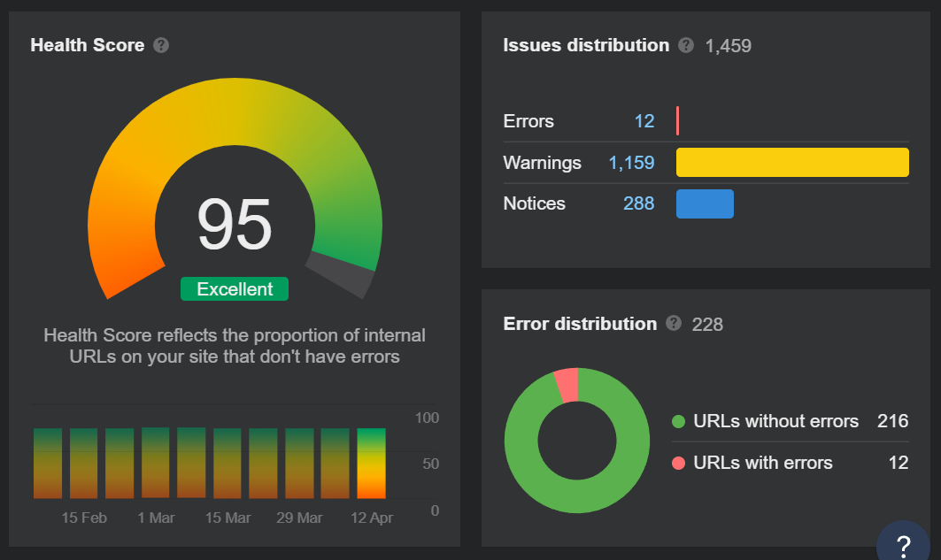Image resolution: width=941 pixels, height=560 pixels.
Task: Click the URLs with errors legend label
Action: coord(763,463)
